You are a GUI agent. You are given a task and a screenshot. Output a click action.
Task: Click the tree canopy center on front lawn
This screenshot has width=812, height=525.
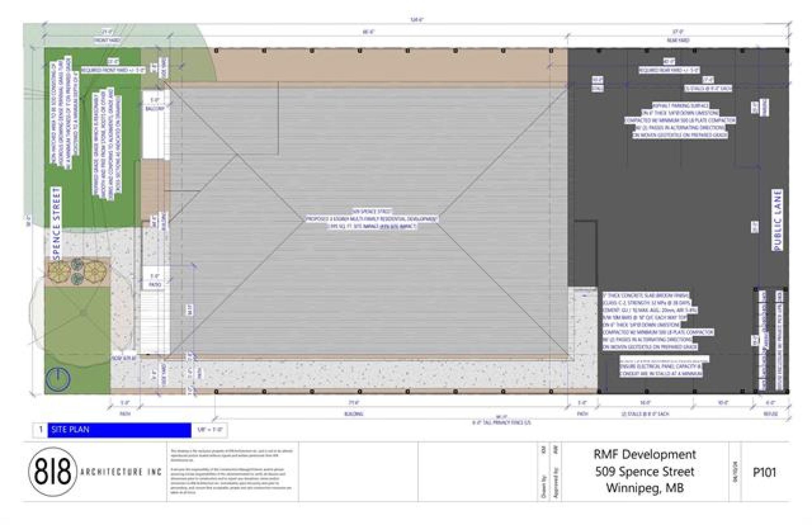click(x=83, y=312)
